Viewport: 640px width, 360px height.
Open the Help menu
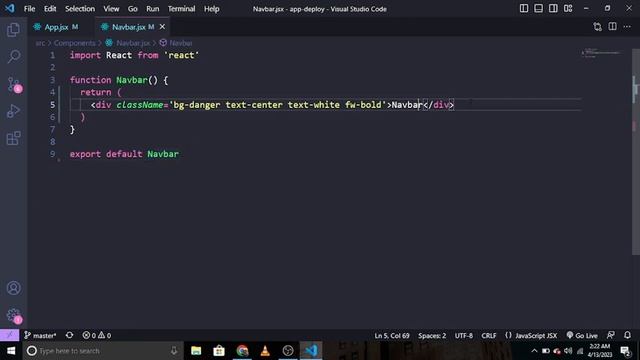pyautogui.click(x=211, y=9)
